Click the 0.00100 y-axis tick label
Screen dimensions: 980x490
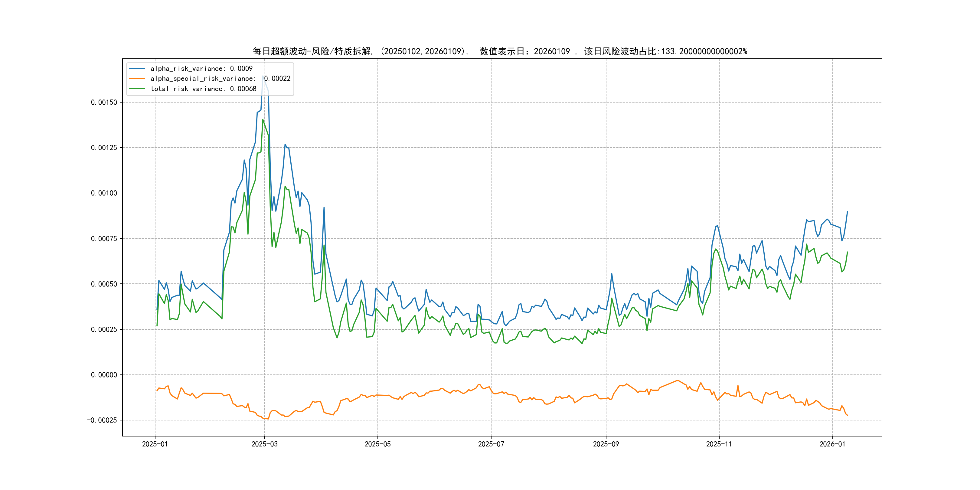104,193
